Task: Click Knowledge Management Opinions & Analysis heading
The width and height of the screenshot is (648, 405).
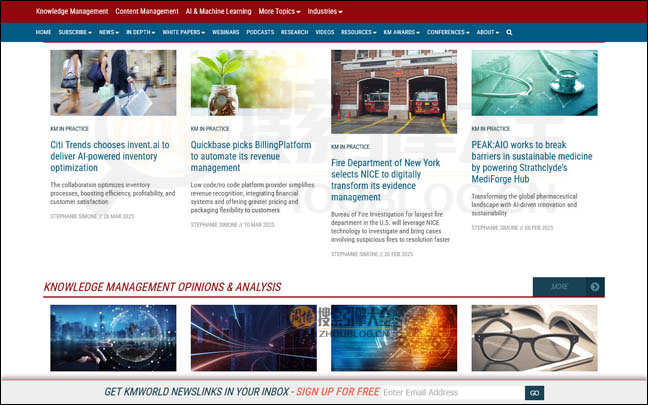Action: pos(162,287)
